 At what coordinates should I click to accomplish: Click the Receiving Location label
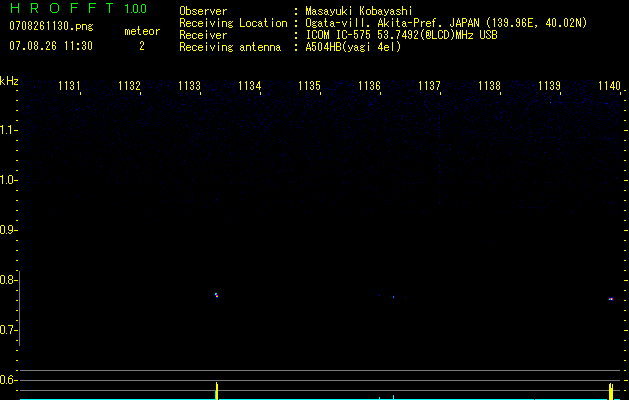click(233, 23)
